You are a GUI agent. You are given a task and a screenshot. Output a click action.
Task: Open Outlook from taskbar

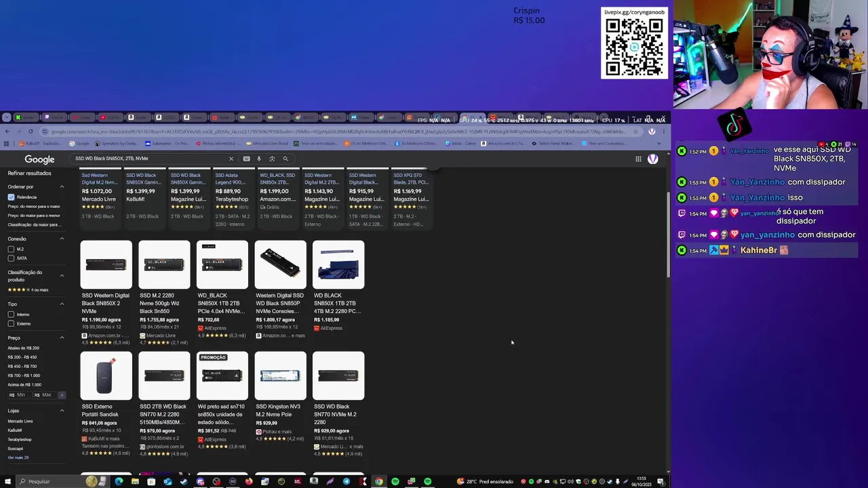click(167, 481)
